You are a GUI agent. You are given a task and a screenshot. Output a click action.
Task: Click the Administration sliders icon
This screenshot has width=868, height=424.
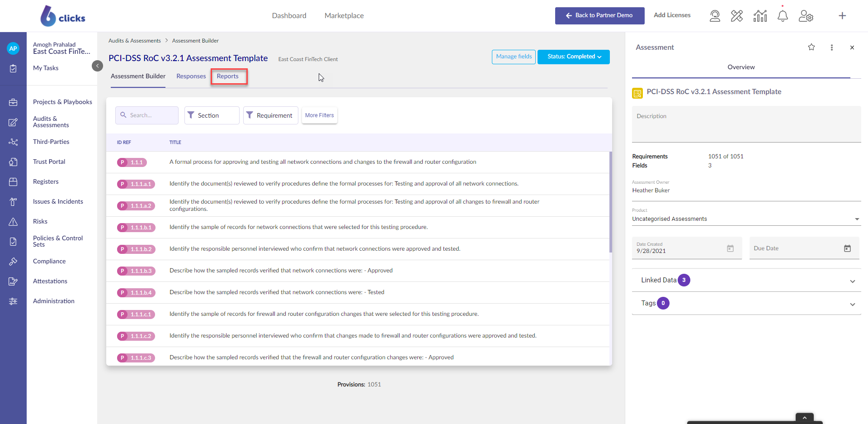tap(13, 301)
